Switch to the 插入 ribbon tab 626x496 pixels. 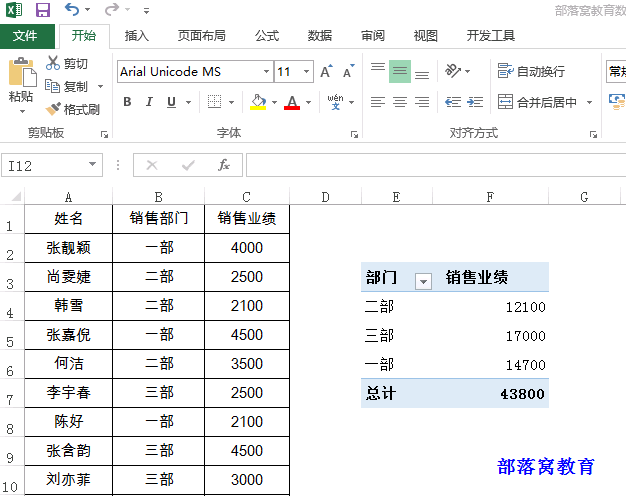(x=137, y=36)
